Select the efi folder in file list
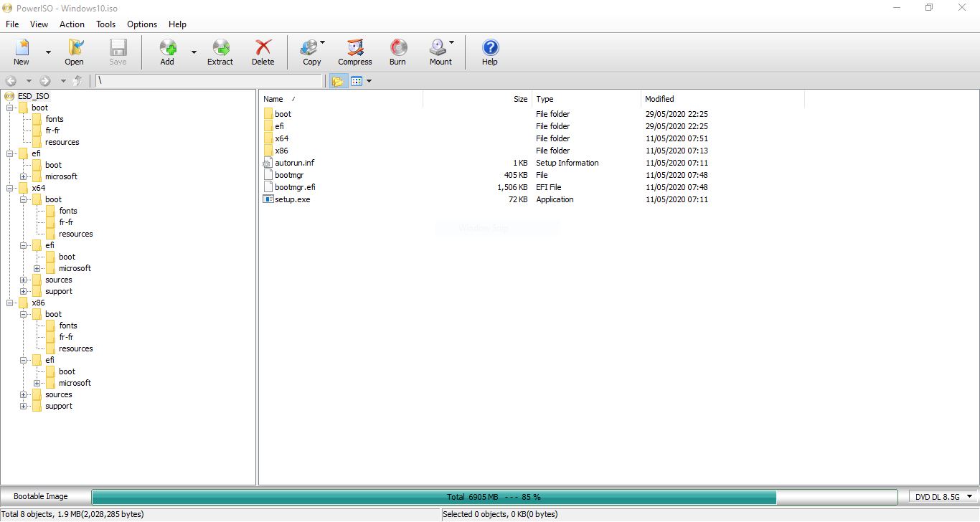980x522 pixels. coord(279,126)
